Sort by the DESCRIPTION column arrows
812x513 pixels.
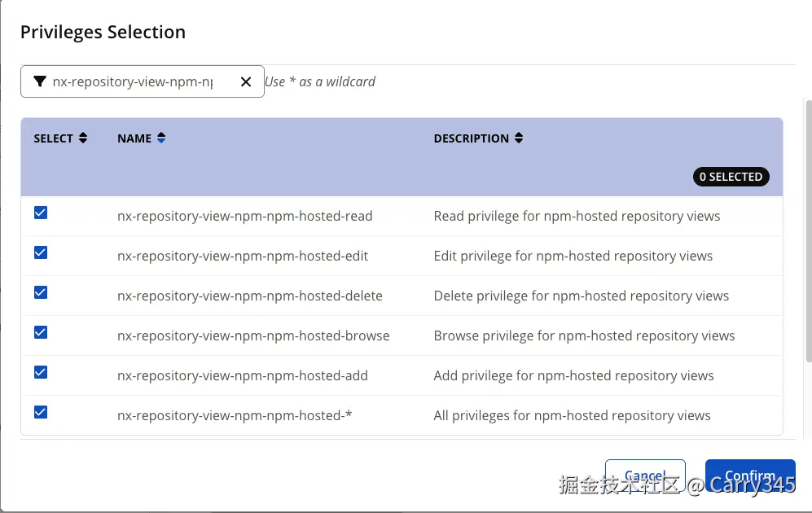519,138
